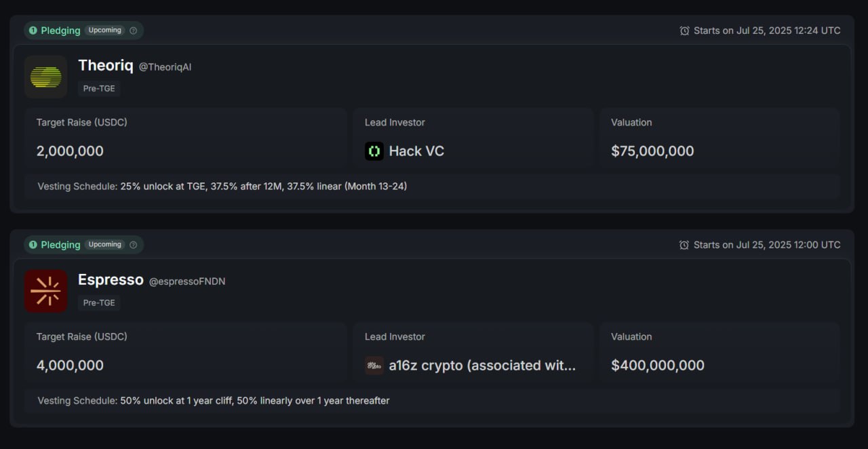Click the green Pledging step icon on Theoriq card
The width and height of the screenshot is (868, 449).
click(33, 31)
